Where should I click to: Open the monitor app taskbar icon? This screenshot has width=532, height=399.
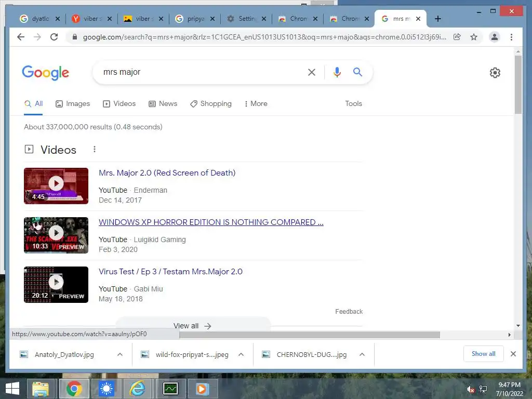click(170, 389)
